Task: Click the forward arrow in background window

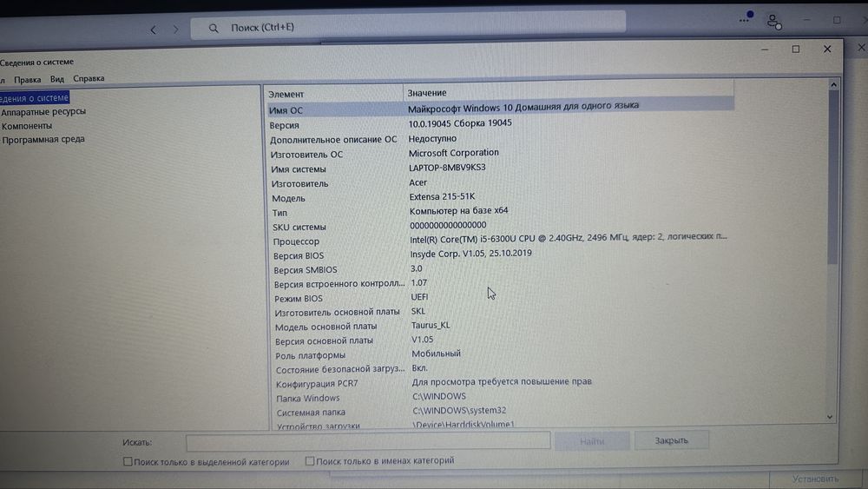Action: tap(175, 30)
